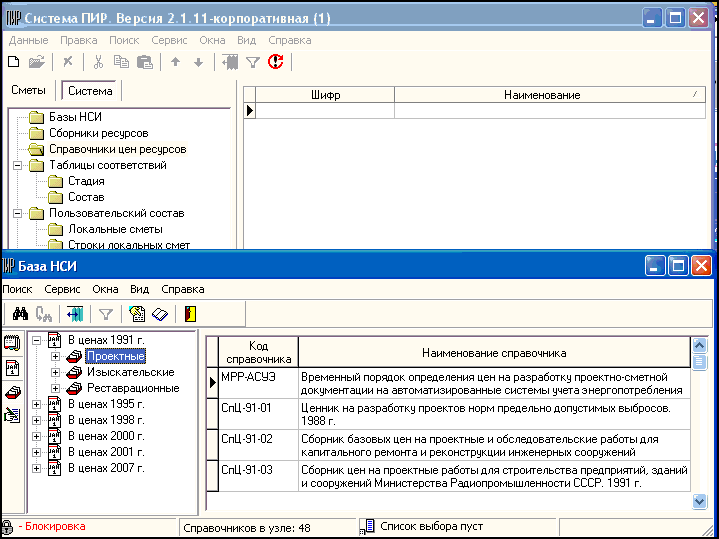Expand the 'В ценах 2000 г.' node
The width and height of the screenshot is (719, 539).
(38, 436)
